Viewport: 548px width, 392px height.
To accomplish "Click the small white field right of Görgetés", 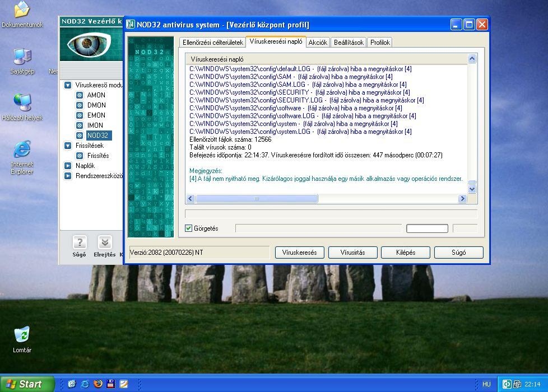I will [427, 228].
